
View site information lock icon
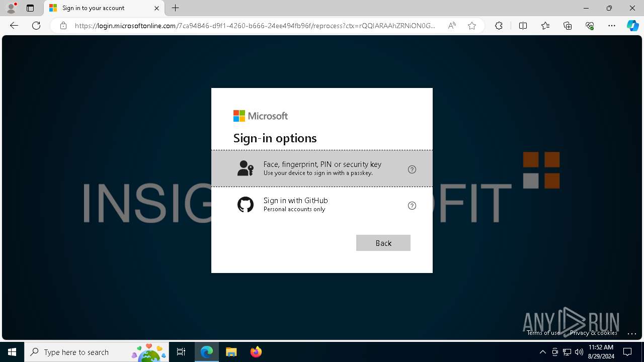63,26
